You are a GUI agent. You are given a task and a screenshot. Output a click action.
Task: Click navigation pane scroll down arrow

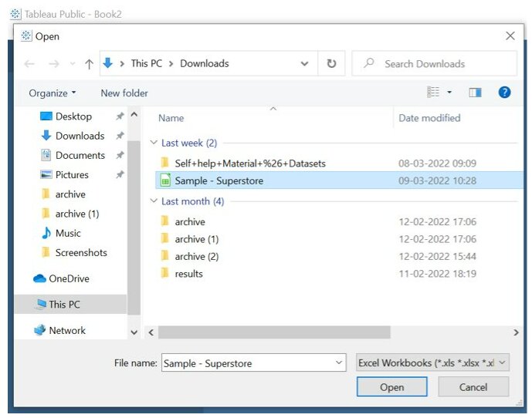coord(134,332)
